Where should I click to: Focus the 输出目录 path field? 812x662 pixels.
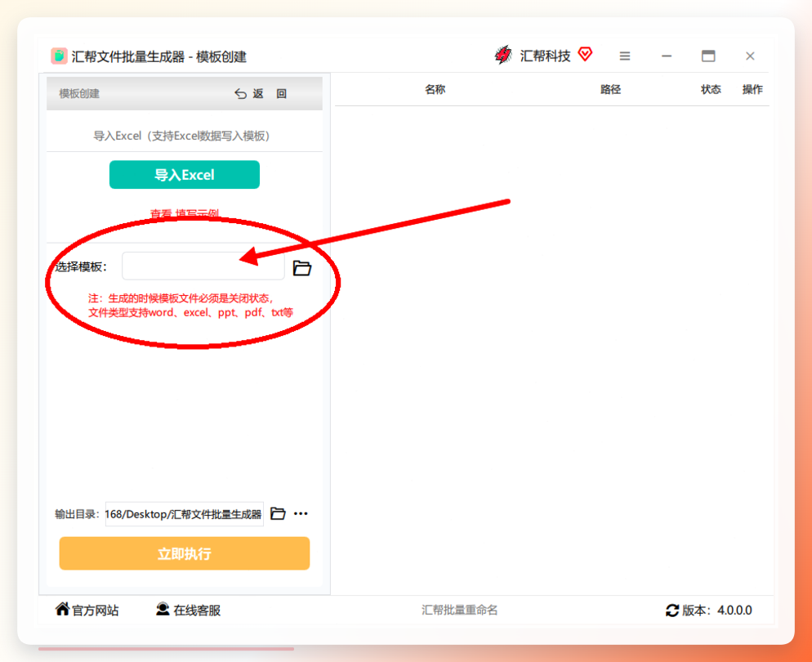[x=185, y=514]
